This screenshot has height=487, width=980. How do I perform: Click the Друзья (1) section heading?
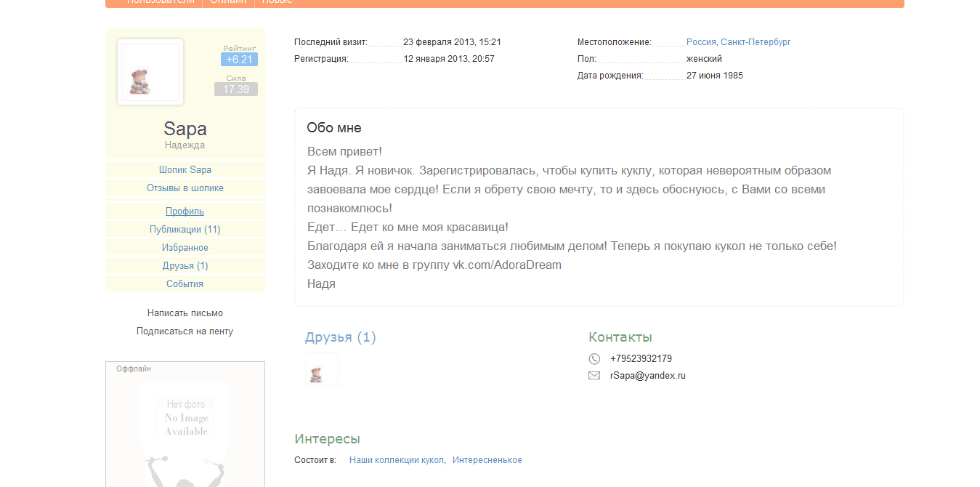coord(341,337)
